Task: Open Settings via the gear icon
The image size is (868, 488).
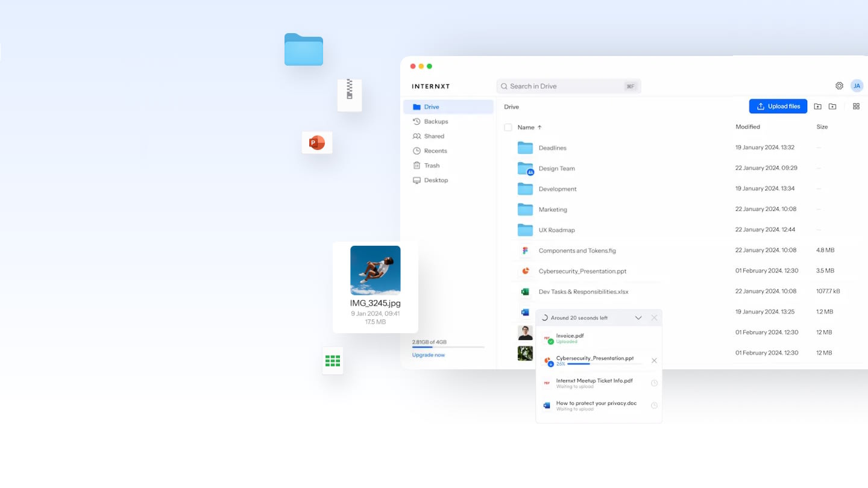Action: 839,86
